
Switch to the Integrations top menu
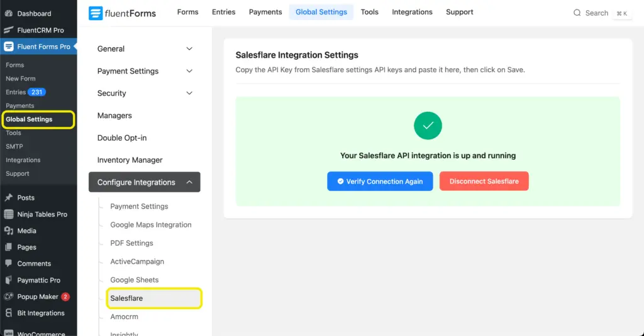(x=412, y=12)
